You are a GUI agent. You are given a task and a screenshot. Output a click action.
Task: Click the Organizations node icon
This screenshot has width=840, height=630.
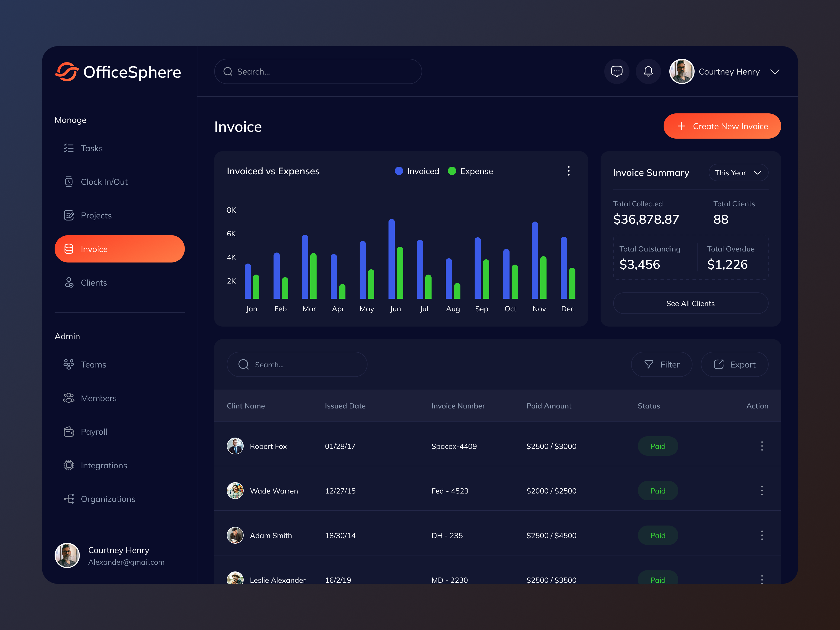click(69, 498)
